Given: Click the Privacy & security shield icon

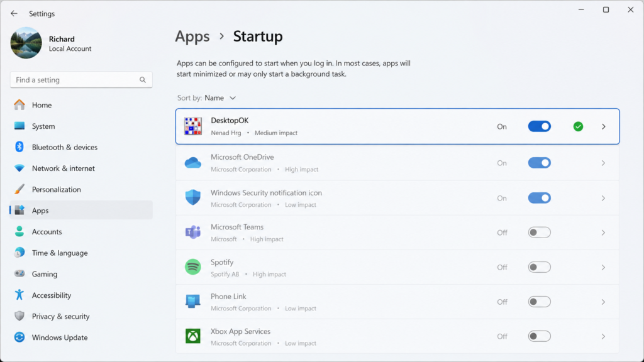Looking at the screenshot, I should tap(19, 316).
